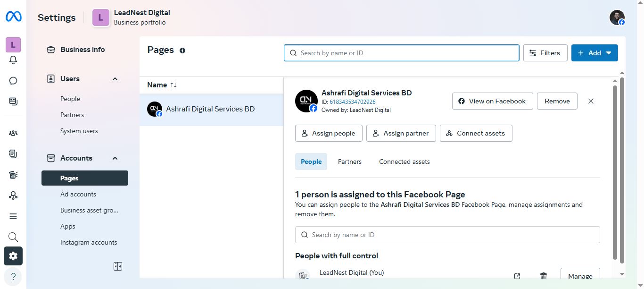Image resolution: width=644 pixels, height=289 pixels.
Task: Collapse the settings navigation panel icon
Action: point(118,266)
